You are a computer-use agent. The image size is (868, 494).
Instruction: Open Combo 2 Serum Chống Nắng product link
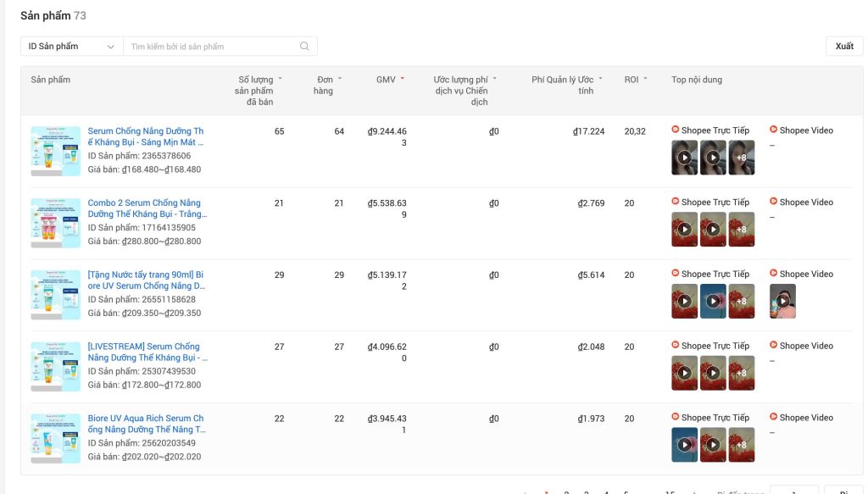(x=147, y=208)
